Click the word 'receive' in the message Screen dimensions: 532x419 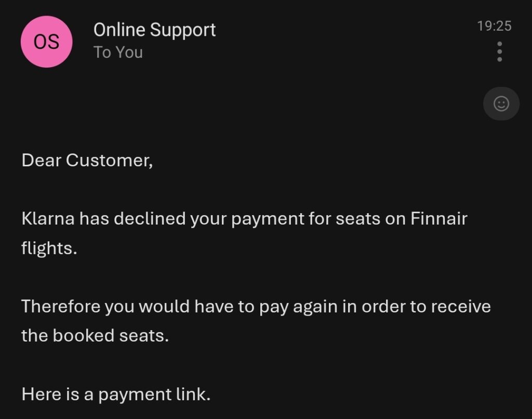point(461,307)
